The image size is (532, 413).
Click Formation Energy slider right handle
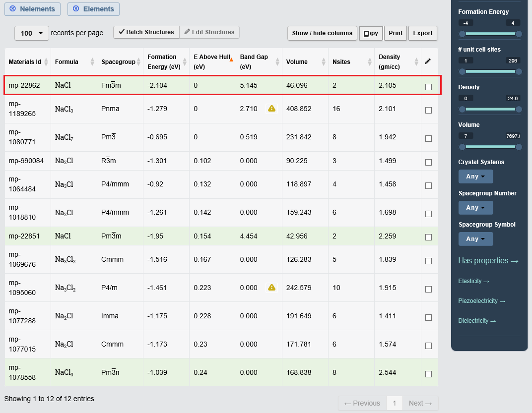click(x=519, y=34)
